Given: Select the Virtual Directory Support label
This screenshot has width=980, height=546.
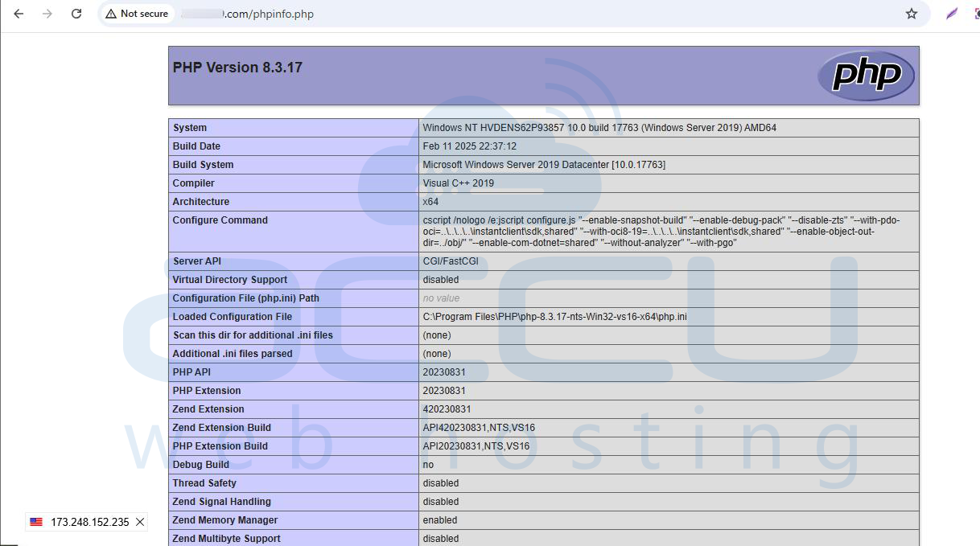Looking at the screenshot, I should (x=229, y=280).
